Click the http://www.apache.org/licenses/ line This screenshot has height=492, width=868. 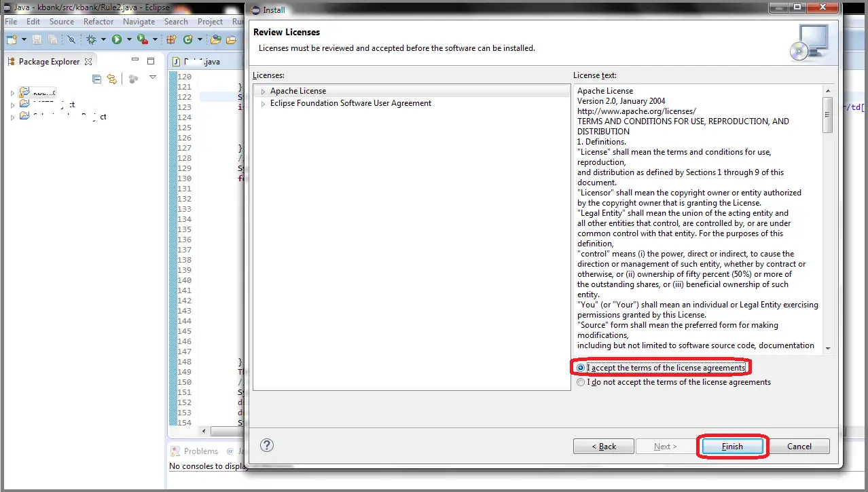click(x=636, y=111)
